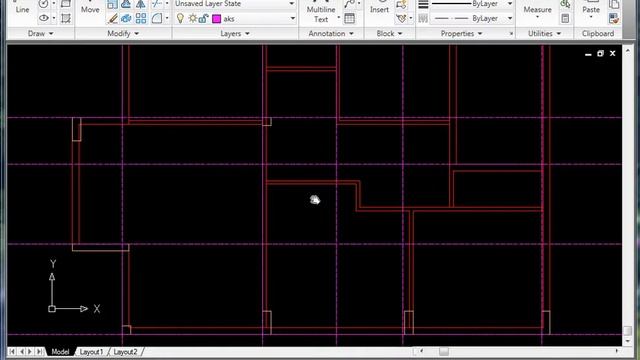Open the Properties panel dialog launcher arrow
This screenshot has height=360, width=640.
[511, 33]
